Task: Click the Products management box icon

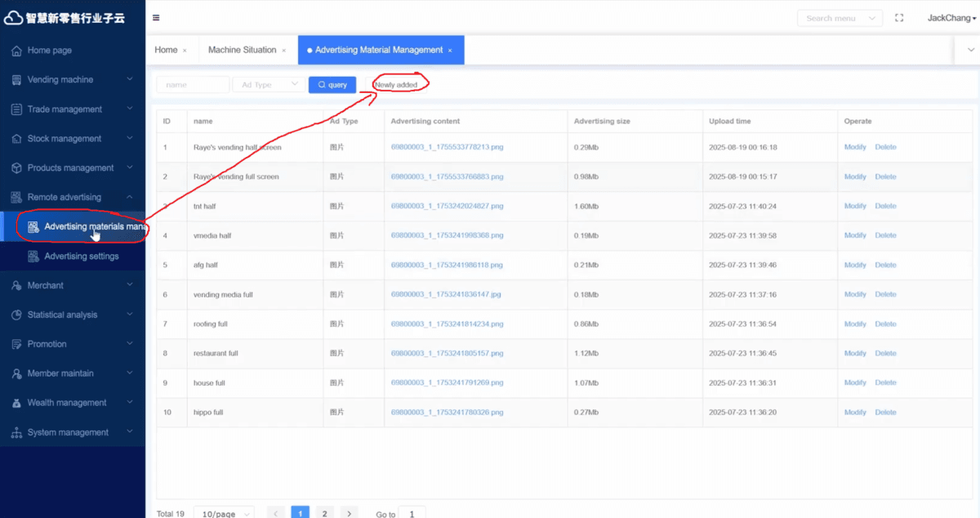Action: point(16,168)
